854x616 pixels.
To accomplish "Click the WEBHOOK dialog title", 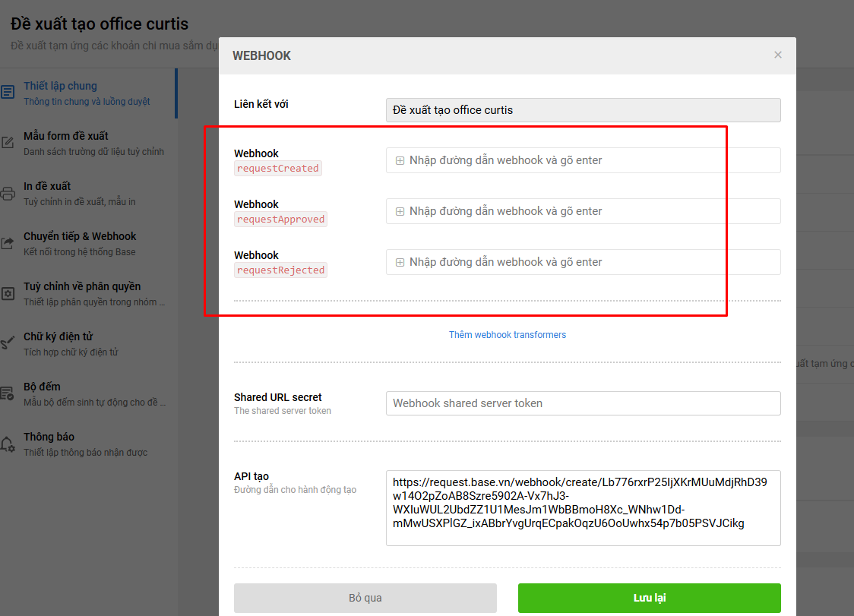I will click(x=261, y=55).
